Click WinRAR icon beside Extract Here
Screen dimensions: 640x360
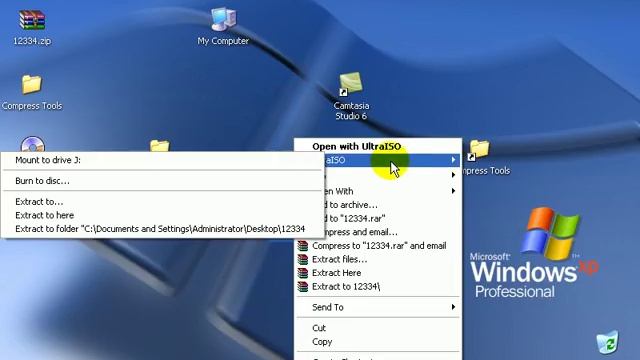[303, 273]
